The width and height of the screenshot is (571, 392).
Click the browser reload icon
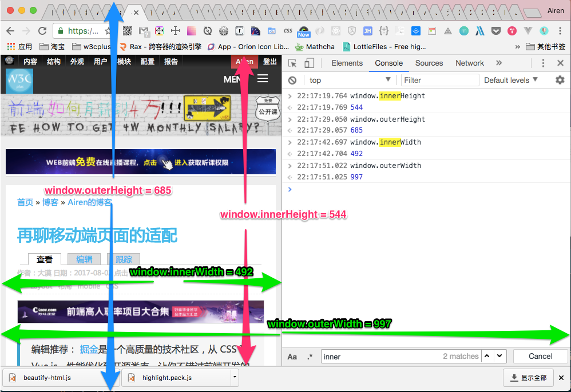click(x=42, y=31)
